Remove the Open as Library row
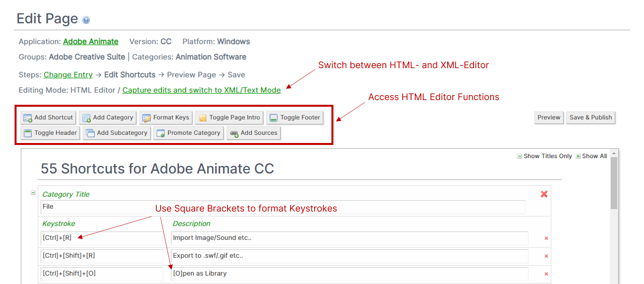 546,274
